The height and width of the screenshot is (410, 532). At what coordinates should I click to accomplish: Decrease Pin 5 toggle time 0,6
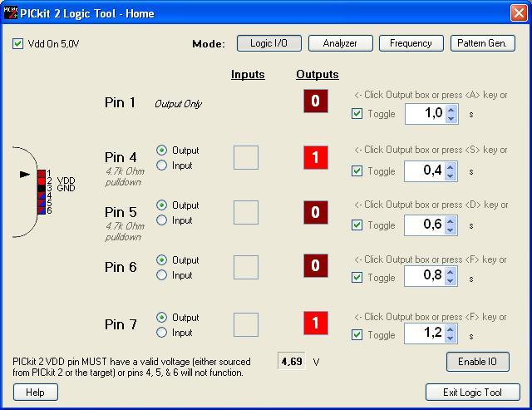click(451, 230)
